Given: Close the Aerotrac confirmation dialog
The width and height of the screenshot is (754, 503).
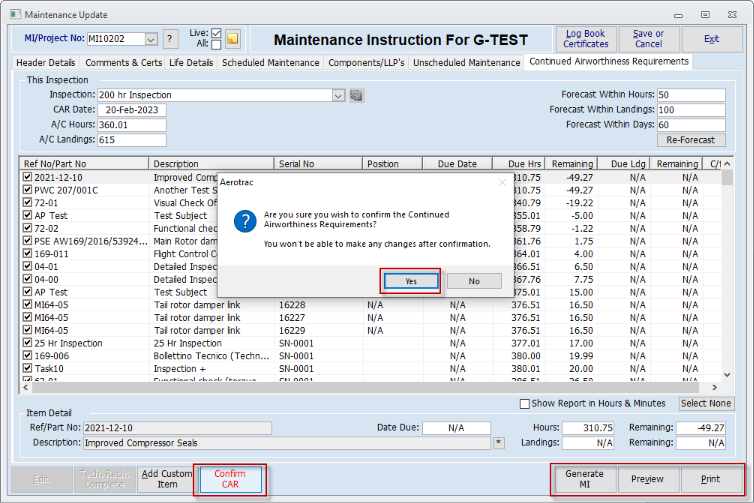Looking at the screenshot, I should pyautogui.click(x=502, y=181).
